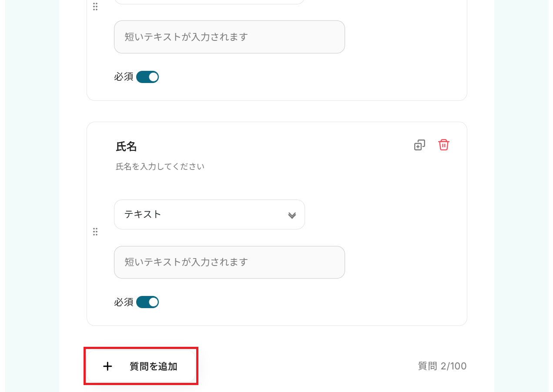Image resolution: width=553 pixels, height=392 pixels.
Task: Click the 必須 label in the upper question
Action: [x=124, y=77]
